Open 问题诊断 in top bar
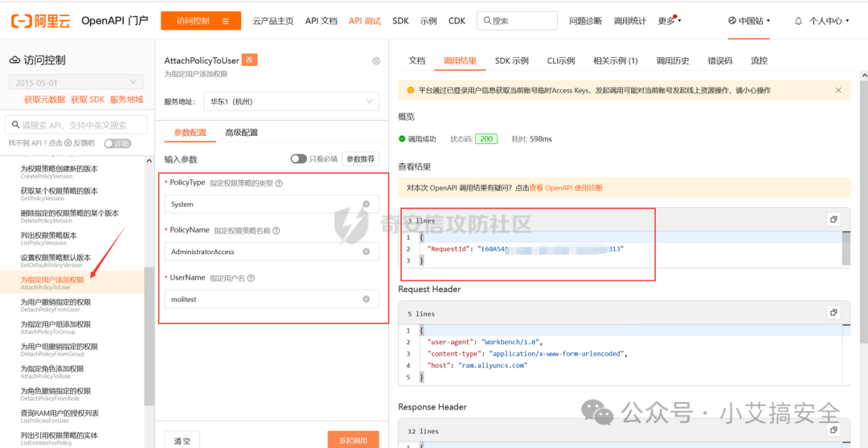The width and height of the screenshot is (868, 448). [x=586, y=21]
